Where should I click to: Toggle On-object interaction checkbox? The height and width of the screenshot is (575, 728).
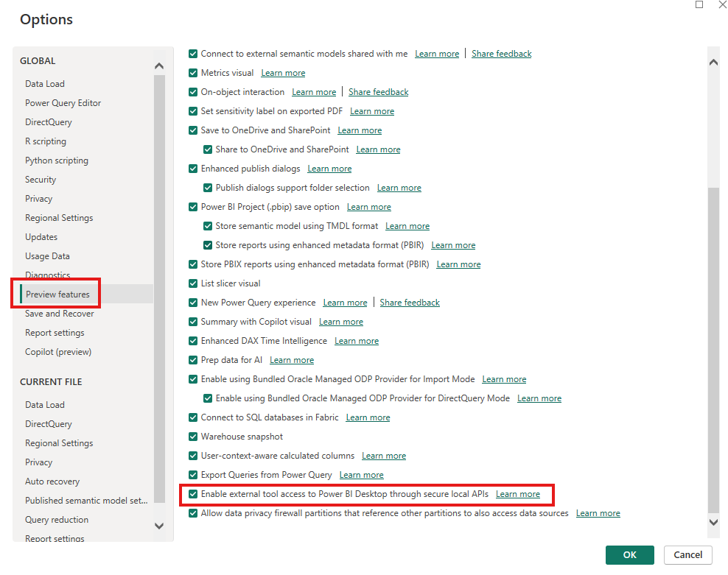point(193,92)
